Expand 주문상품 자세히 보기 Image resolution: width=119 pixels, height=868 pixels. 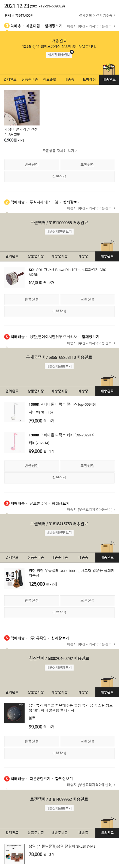coord(59,151)
